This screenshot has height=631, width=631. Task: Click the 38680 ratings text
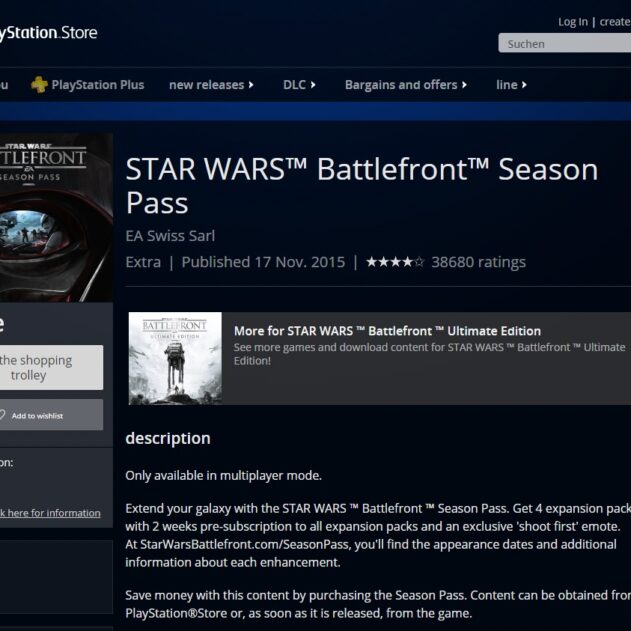pos(478,262)
